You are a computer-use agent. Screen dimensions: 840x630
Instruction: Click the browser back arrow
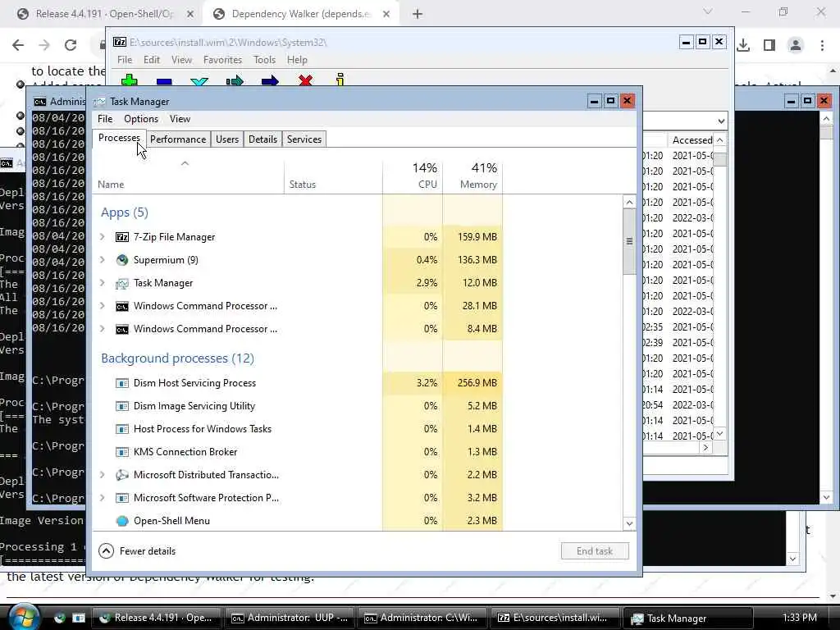pos(18,45)
